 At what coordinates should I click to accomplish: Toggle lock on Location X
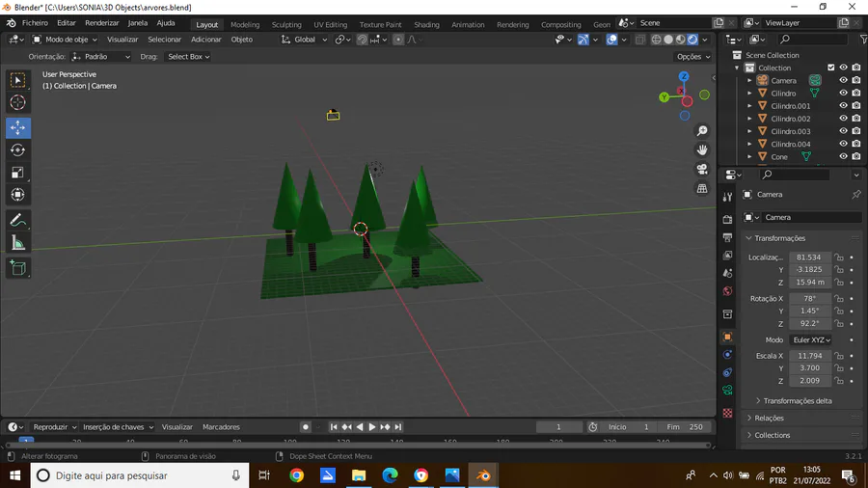pyautogui.click(x=839, y=258)
